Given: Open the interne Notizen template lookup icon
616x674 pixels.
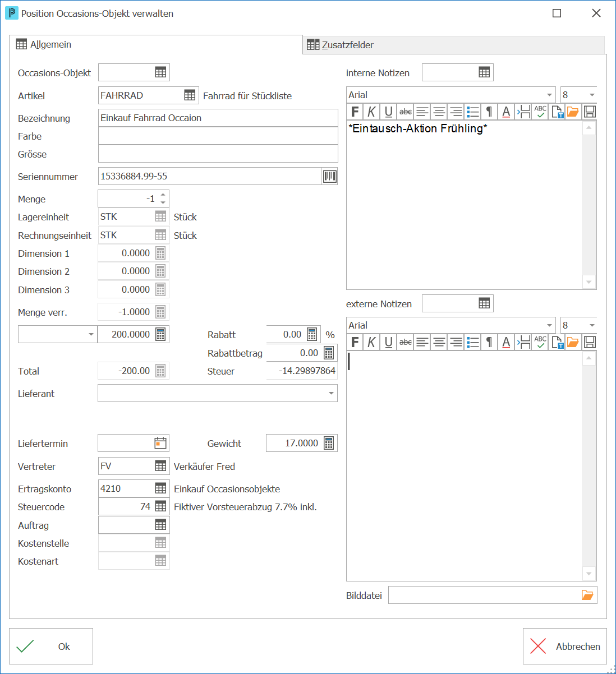Looking at the screenshot, I should [484, 72].
